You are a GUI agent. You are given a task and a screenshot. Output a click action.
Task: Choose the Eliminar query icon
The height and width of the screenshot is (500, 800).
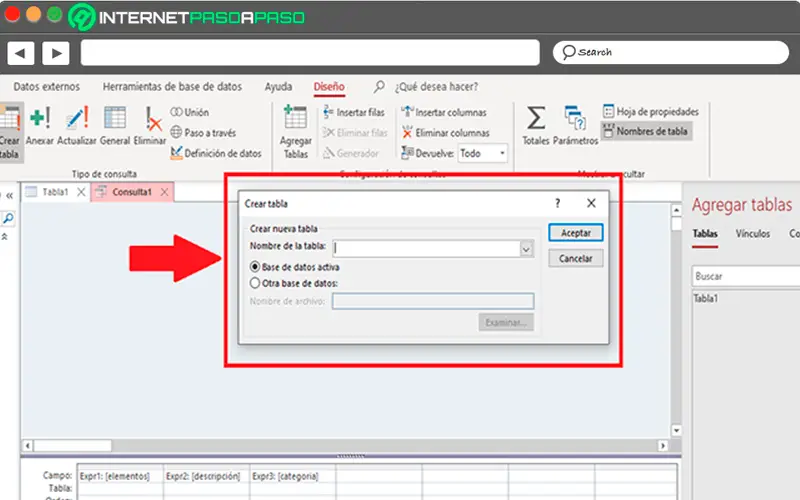point(150,126)
